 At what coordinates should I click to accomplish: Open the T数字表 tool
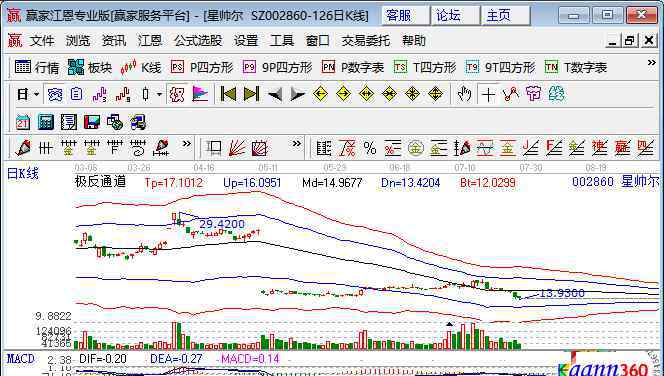coord(576,67)
